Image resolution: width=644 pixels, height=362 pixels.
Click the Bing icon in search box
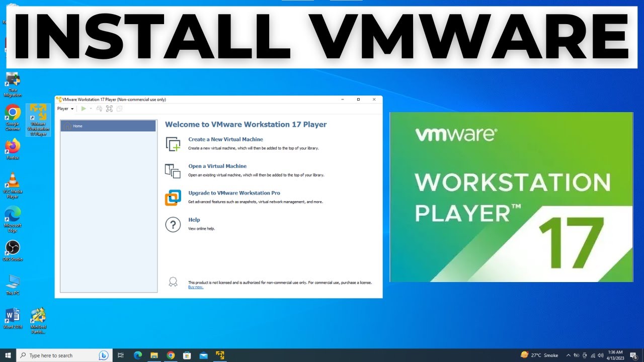[104, 355]
